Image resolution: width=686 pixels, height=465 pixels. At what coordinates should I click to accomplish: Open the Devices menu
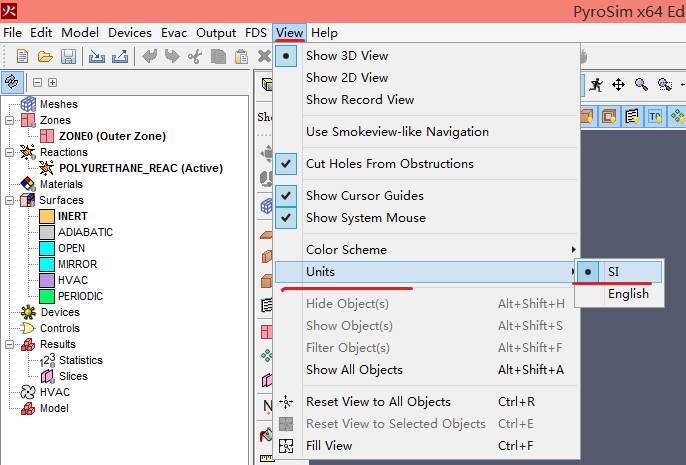[x=130, y=33]
